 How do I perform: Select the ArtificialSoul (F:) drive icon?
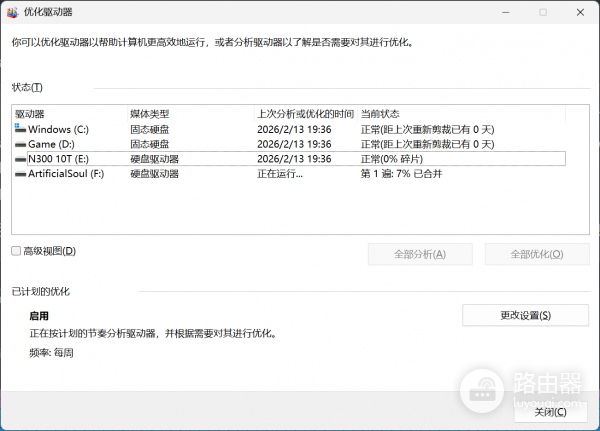coord(20,174)
